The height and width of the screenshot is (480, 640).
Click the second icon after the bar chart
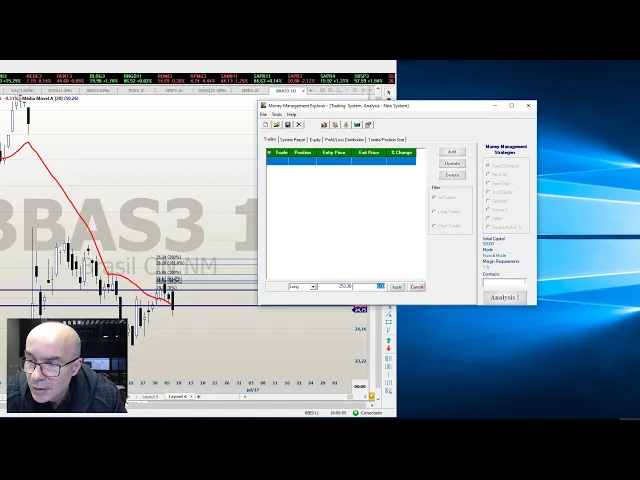(x=335, y=125)
